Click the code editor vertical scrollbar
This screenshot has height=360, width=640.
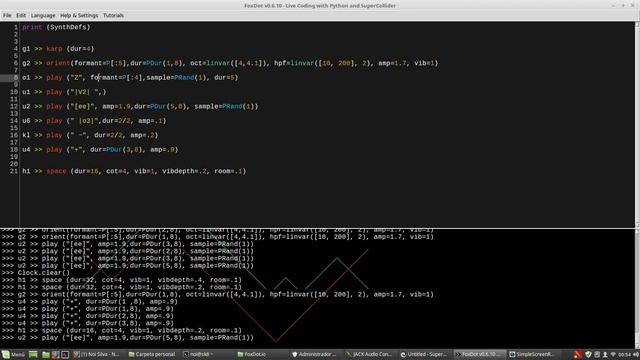click(x=637, y=124)
